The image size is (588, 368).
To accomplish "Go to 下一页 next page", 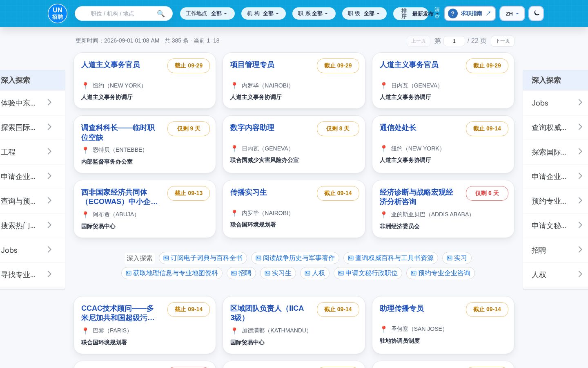I will click(502, 41).
